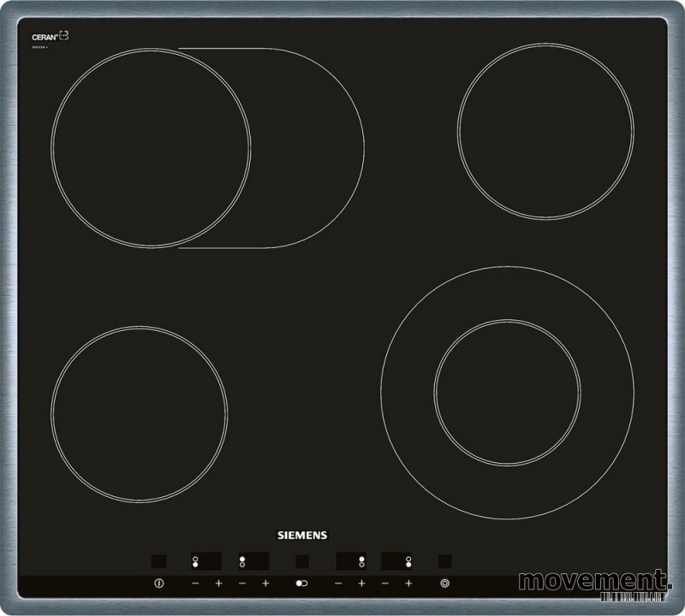685x616 pixels.
Task: Select the oval extension of rear-left zone
Action: 308,147
